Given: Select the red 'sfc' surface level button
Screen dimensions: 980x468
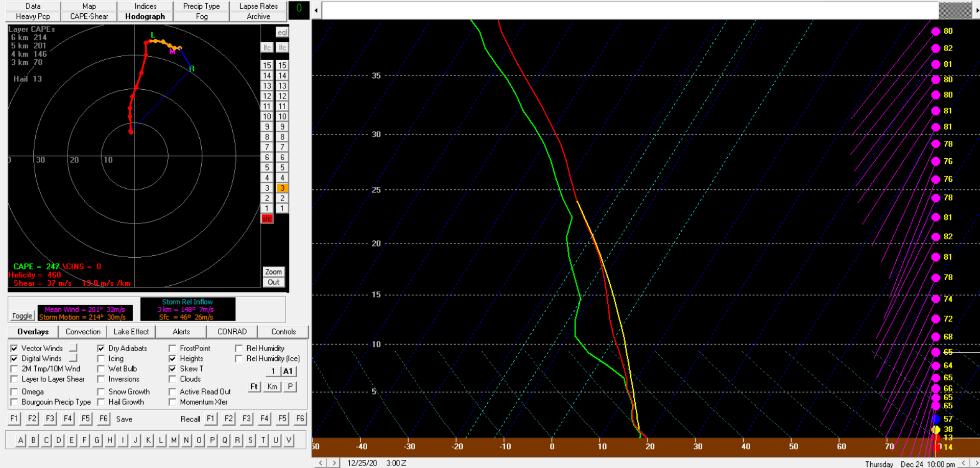Looking at the screenshot, I should tap(267, 218).
